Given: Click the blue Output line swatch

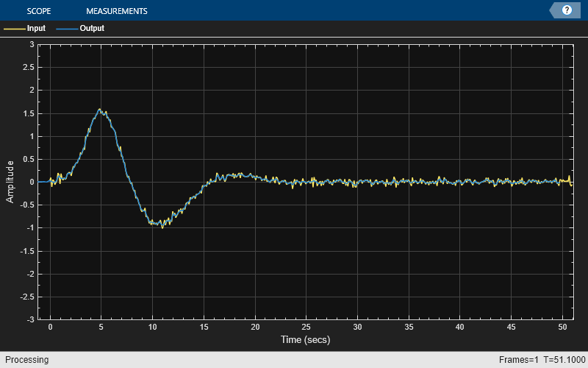Looking at the screenshot, I should tap(67, 29).
